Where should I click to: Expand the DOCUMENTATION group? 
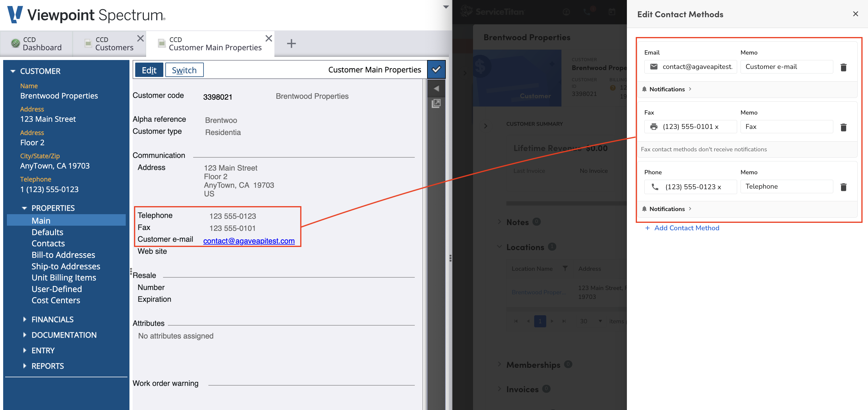pos(24,335)
